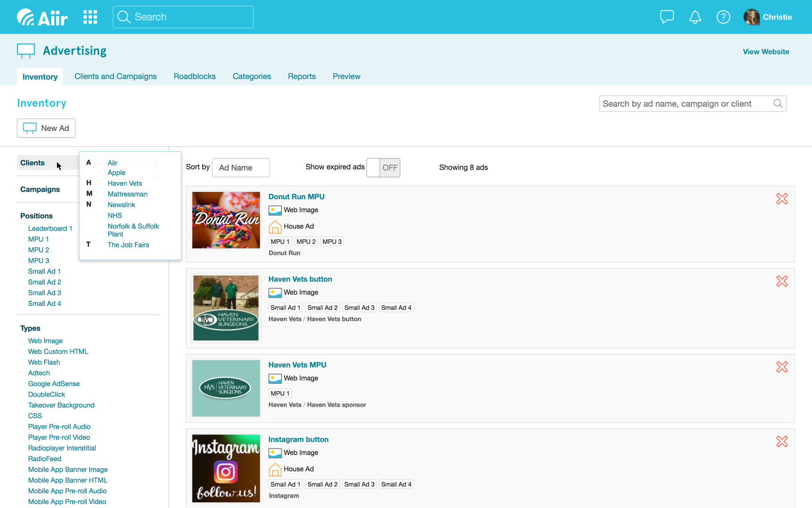
Task: Select client Aiir from the list
Action: coord(112,163)
